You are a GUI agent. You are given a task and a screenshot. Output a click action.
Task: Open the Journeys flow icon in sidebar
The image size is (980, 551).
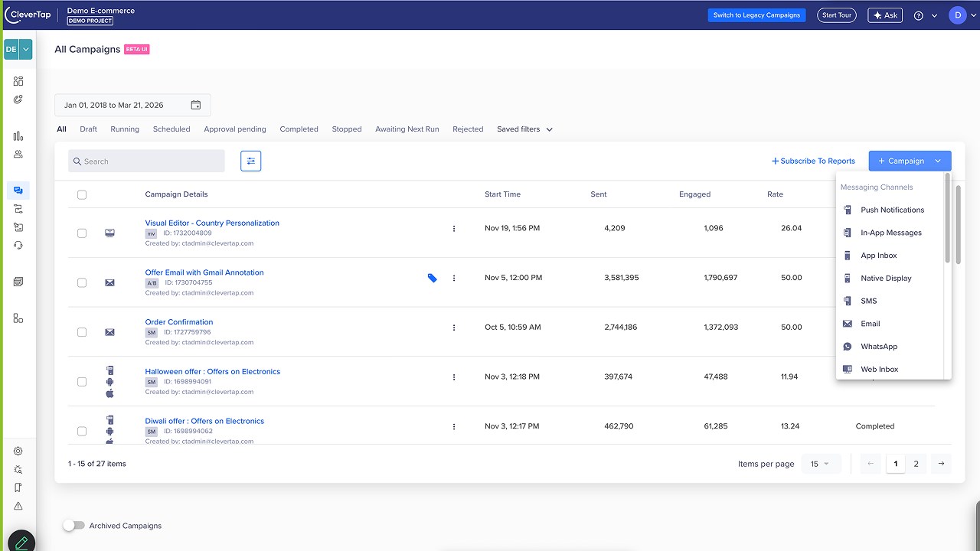(18, 209)
